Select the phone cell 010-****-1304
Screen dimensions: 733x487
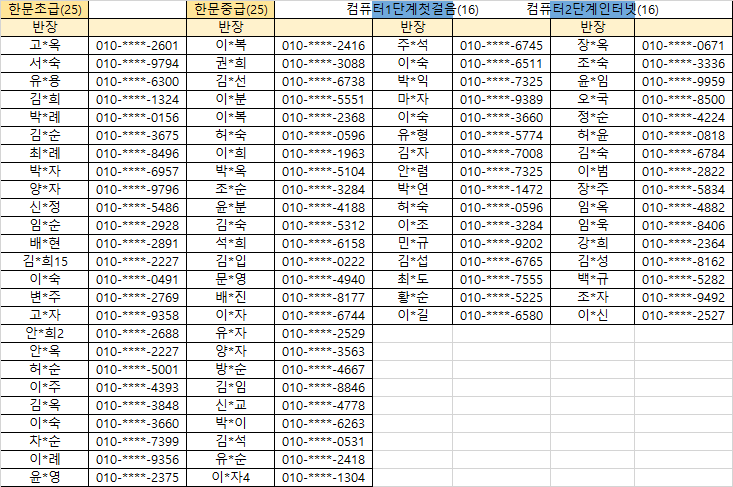pos(323,477)
